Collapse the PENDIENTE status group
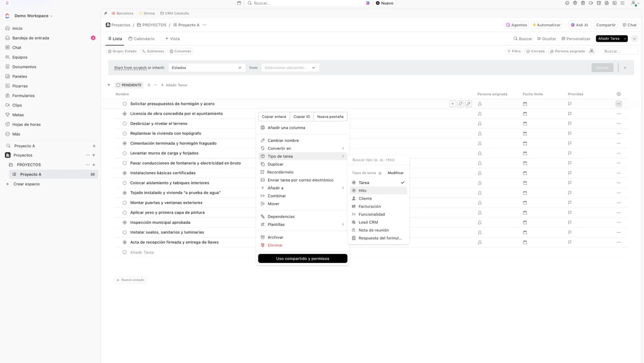This screenshot has width=644, height=363. tap(108, 85)
